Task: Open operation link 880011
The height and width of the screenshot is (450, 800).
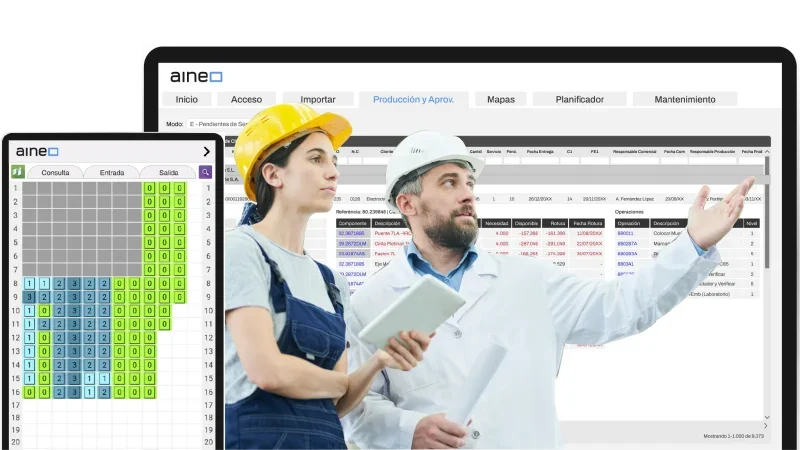Action: (626, 234)
